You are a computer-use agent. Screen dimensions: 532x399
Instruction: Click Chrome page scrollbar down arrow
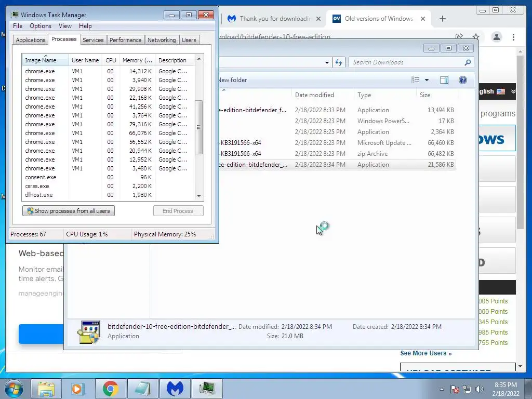520,366
